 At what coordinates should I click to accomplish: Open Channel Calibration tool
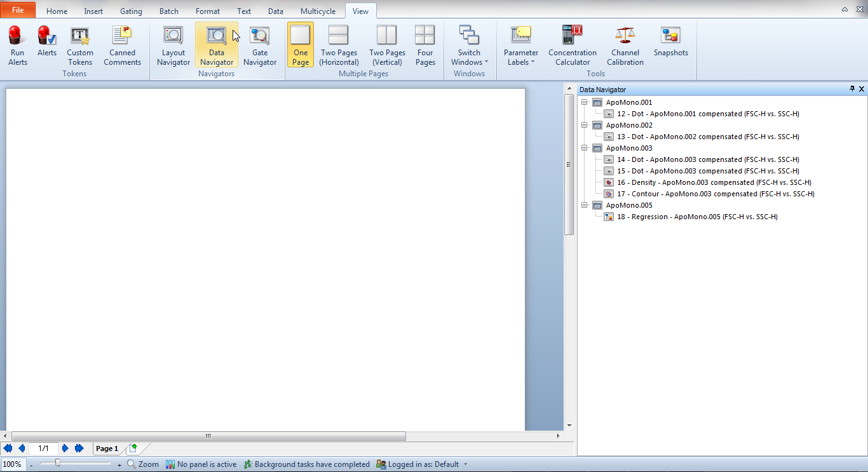pyautogui.click(x=625, y=44)
